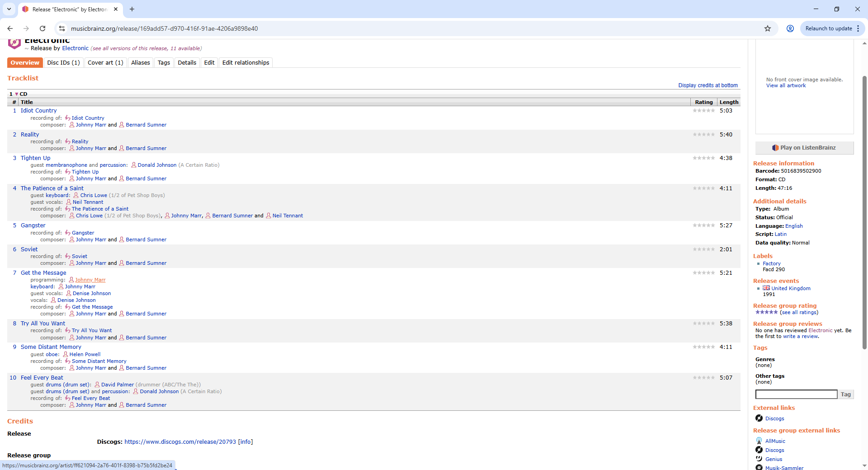Open the Discogs release URL in Credits

[x=180, y=442]
